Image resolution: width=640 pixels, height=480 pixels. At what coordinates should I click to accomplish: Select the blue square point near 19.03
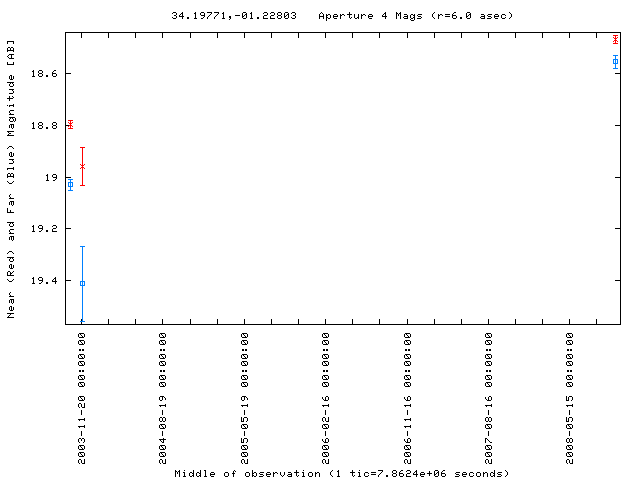tap(71, 184)
